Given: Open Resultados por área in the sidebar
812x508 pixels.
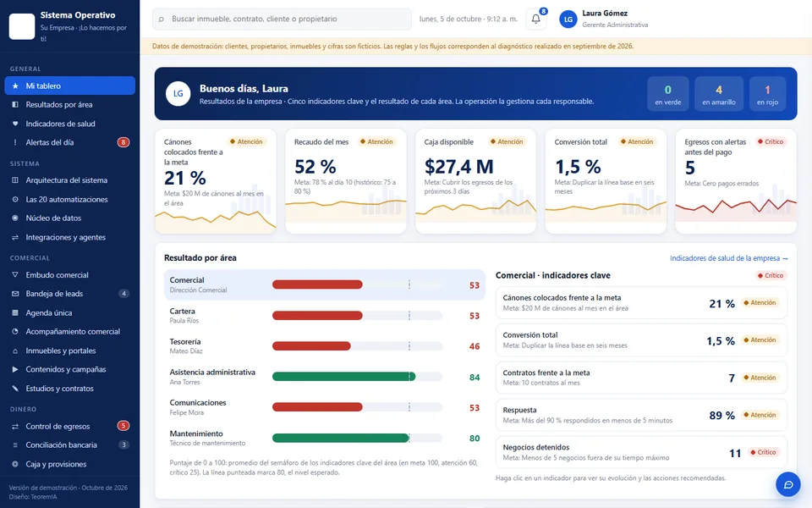Looking at the screenshot, I should click(70, 105).
